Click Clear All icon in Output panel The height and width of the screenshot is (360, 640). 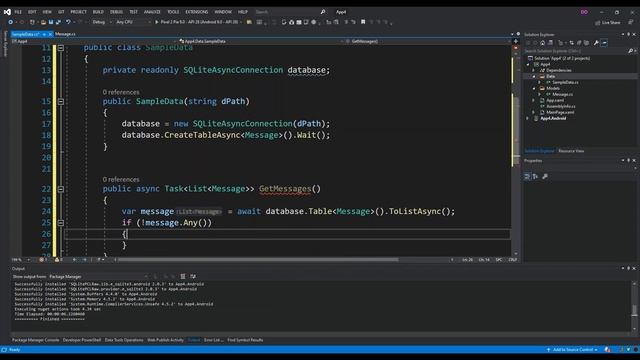183,277
